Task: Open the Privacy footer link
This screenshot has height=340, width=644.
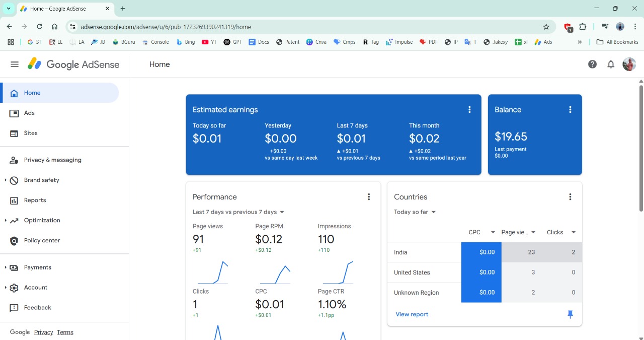Action: tap(44, 332)
